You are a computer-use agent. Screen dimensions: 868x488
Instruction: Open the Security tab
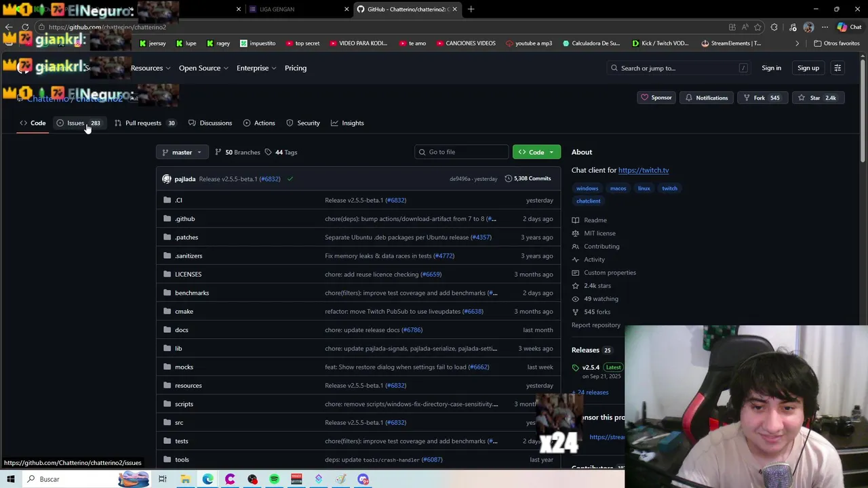[303, 123]
